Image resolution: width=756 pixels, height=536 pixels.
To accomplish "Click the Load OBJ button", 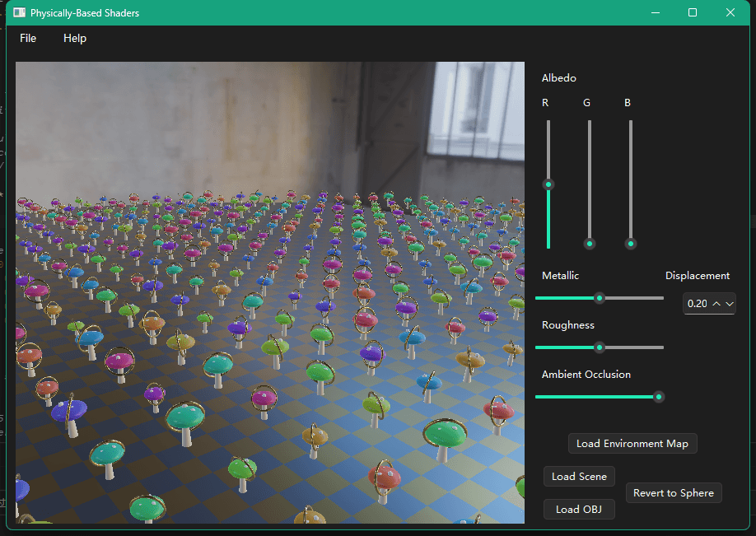I will (579, 509).
